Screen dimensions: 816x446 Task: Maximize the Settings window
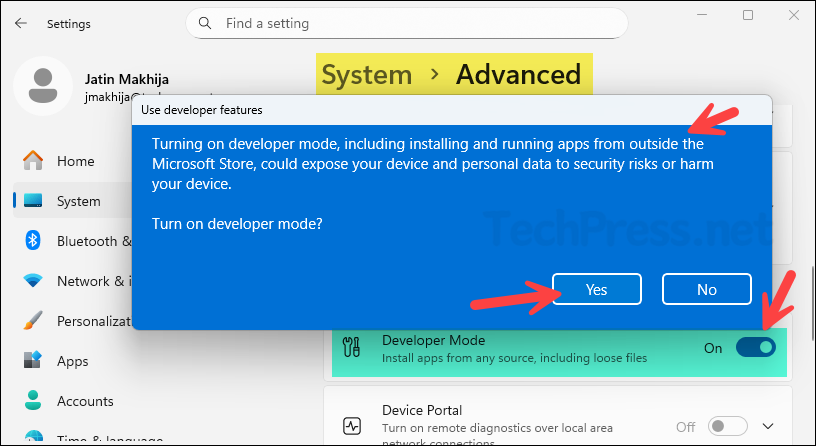click(x=748, y=15)
